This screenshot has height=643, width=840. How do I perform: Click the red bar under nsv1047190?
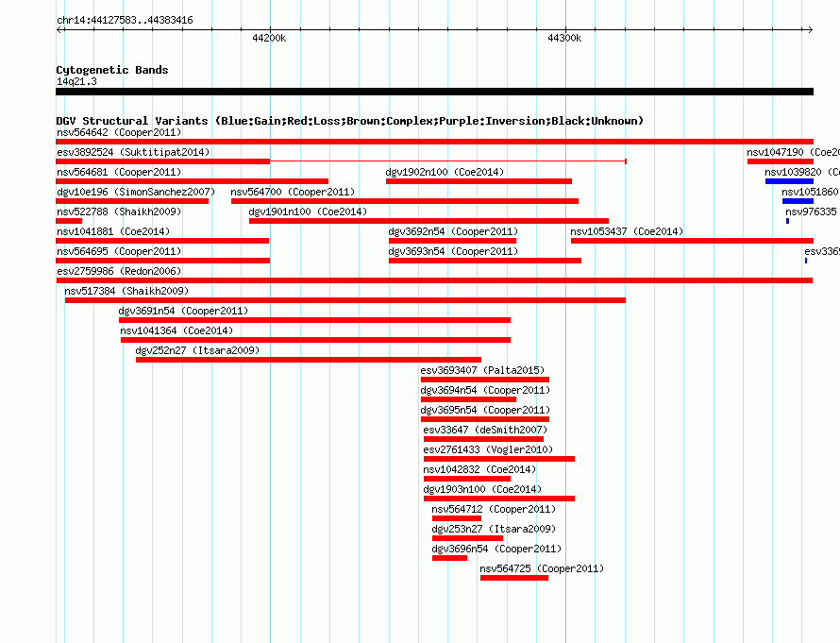click(x=781, y=161)
